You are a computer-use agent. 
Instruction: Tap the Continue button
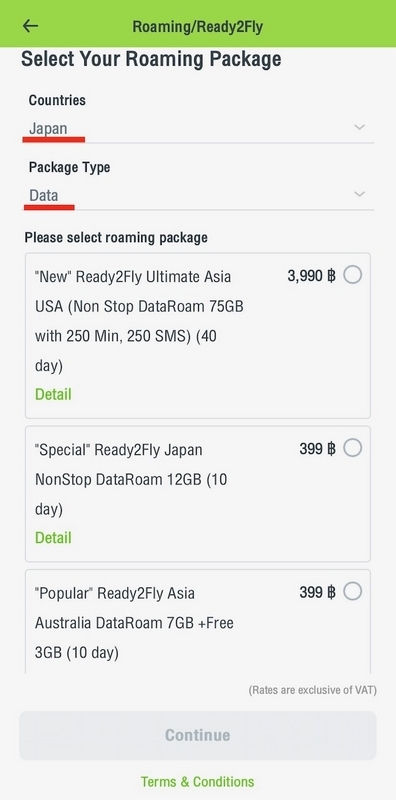pos(198,735)
